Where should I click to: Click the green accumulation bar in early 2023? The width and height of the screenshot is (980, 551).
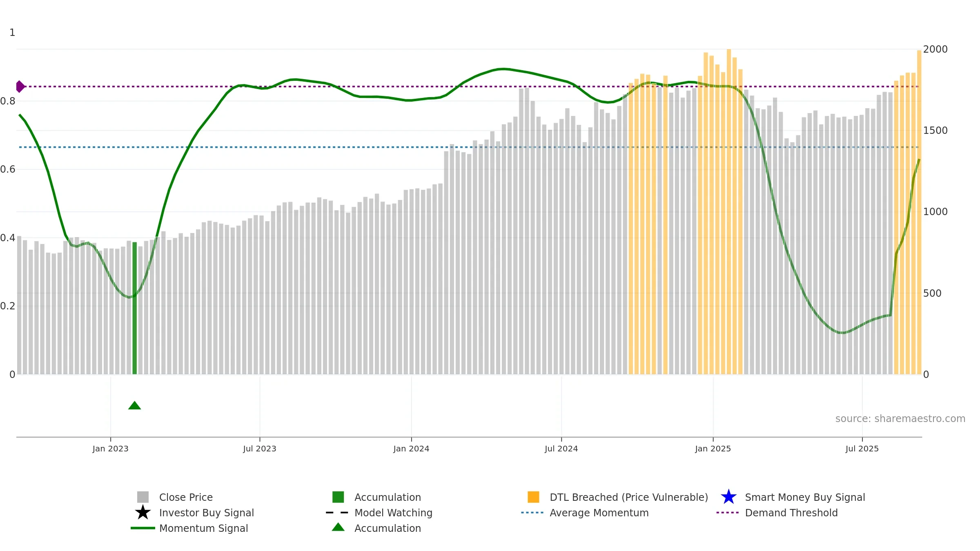tap(135, 308)
